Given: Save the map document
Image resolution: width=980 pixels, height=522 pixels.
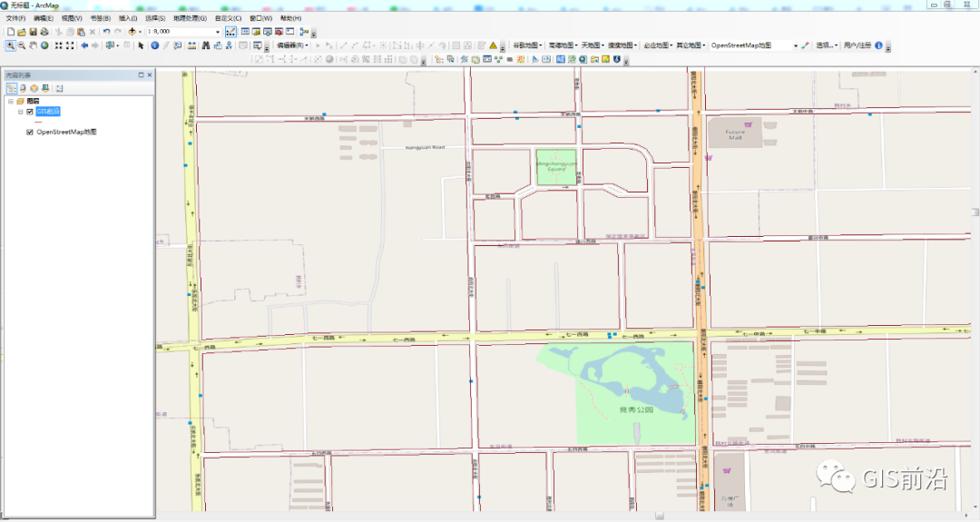Looking at the screenshot, I should click(x=33, y=31).
